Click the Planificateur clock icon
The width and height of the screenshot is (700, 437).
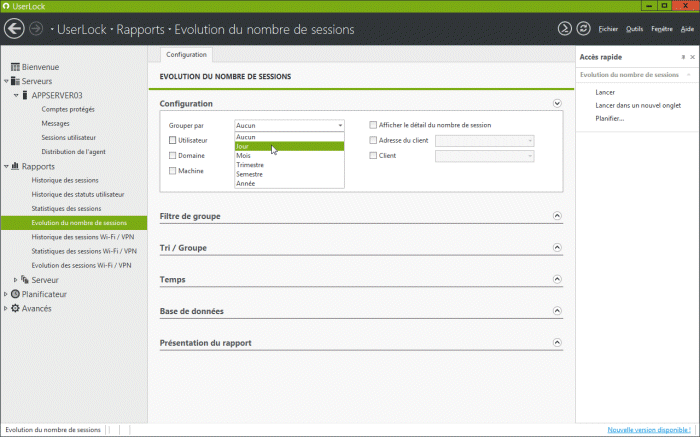15,294
